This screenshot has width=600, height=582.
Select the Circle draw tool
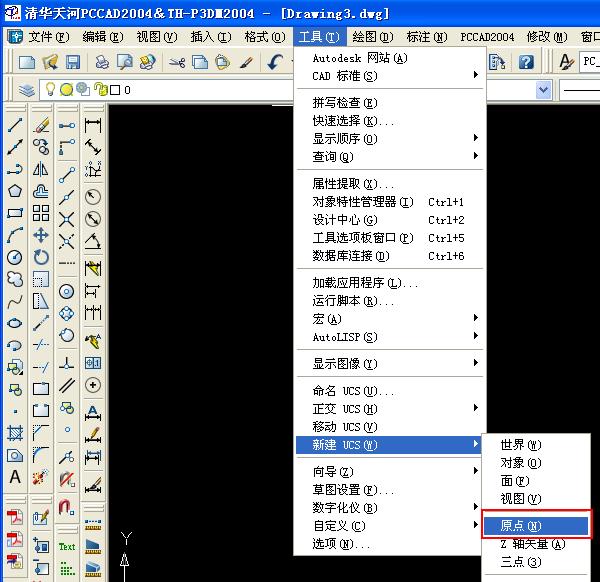(x=15, y=257)
